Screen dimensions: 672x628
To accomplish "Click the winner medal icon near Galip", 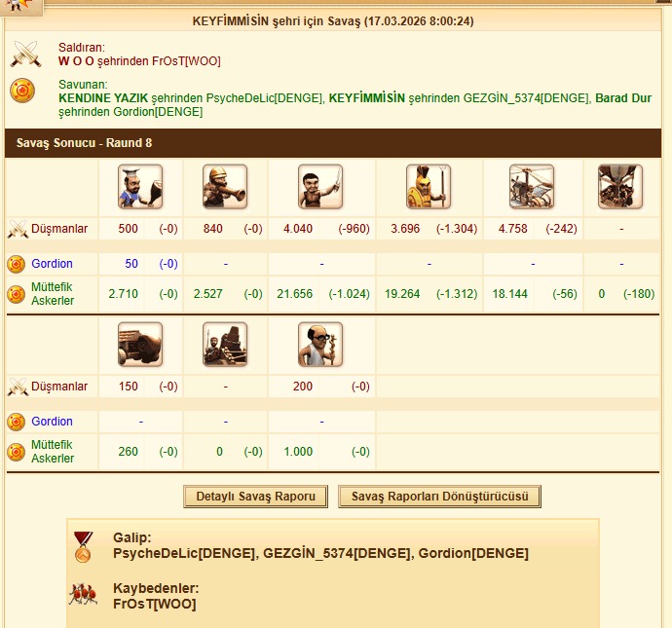I will (83, 547).
